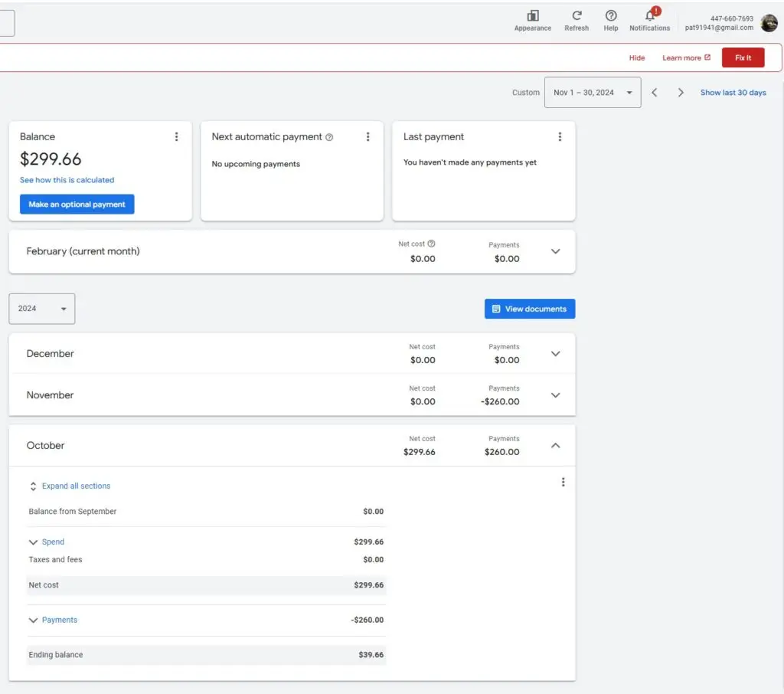This screenshot has width=784, height=694.
Task: Open the Nov 1 – 30, 2024 date dropdown
Action: 593,93
